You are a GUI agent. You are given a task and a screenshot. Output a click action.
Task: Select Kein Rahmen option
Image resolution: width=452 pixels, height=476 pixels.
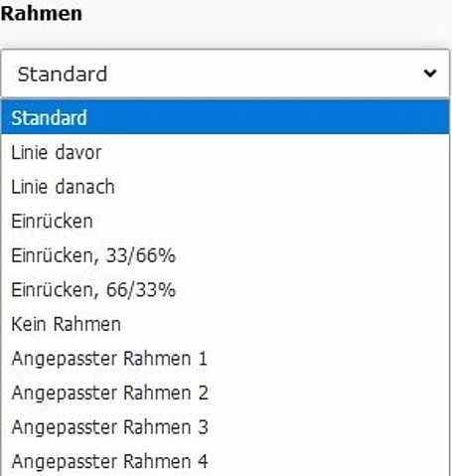[226, 324]
